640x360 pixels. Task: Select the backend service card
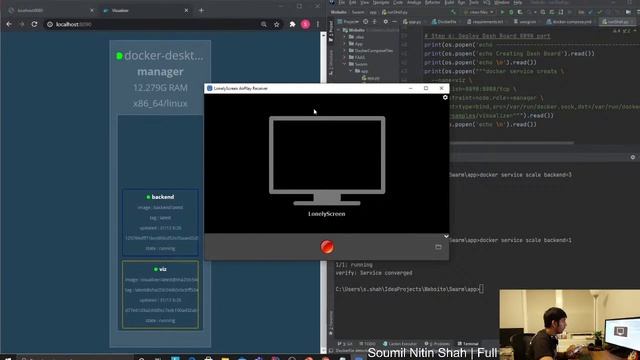click(x=160, y=222)
